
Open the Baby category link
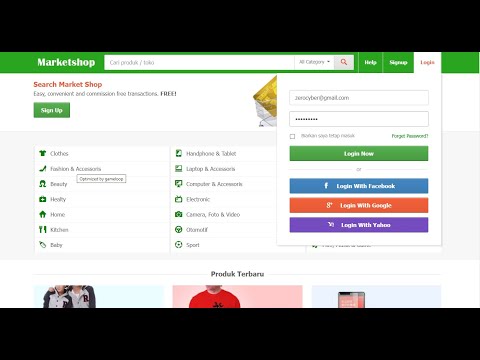click(x=56, y=245)
